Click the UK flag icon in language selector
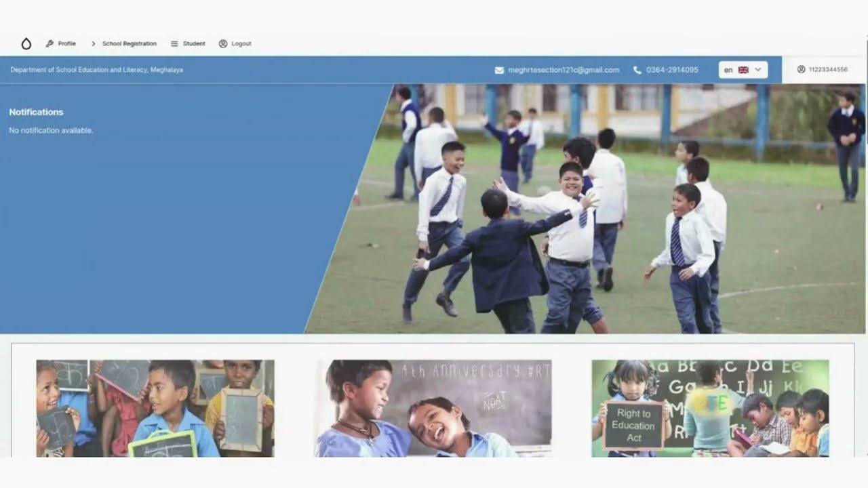This screenshot has height=488, width=868. (743, 70)
